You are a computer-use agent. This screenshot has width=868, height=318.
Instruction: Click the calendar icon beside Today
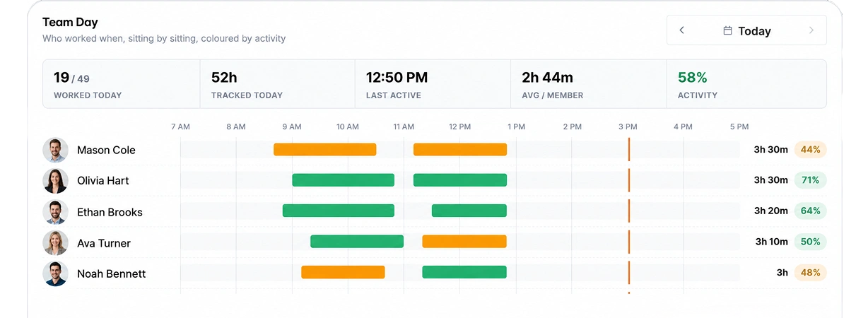[727, 30]
